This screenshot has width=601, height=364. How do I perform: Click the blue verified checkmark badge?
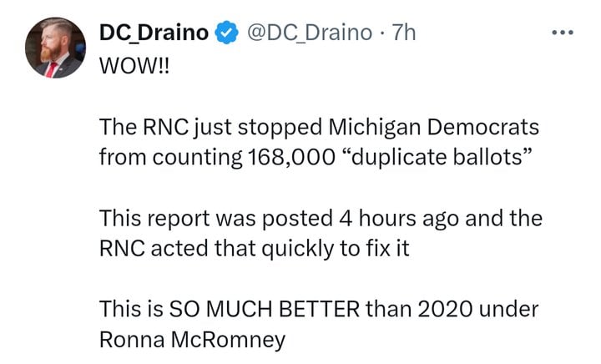click(226, 33)
